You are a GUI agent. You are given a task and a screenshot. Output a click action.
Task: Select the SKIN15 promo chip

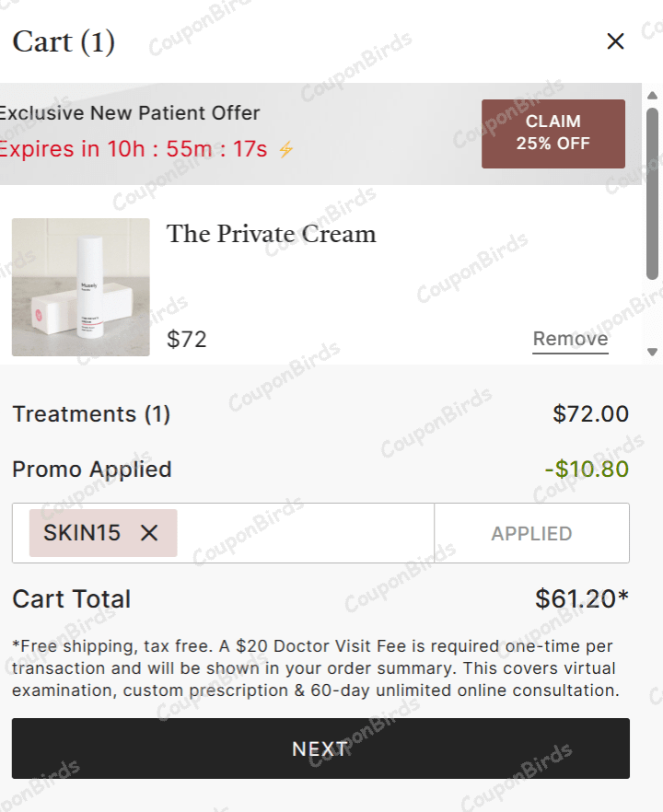(x=82, y=533)
